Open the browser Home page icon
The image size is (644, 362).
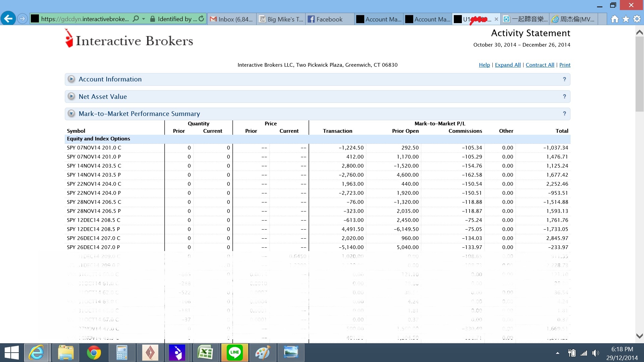pos(614,19)
